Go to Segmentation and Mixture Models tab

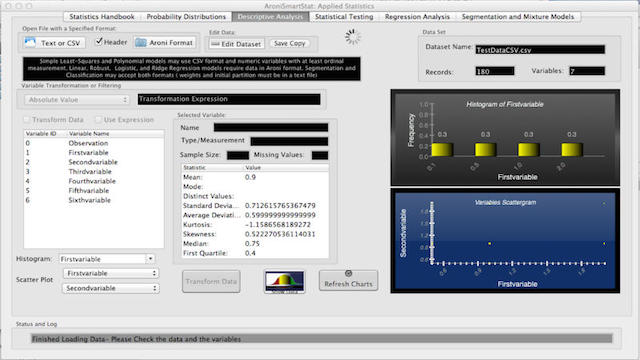click(x=518, y=17)
